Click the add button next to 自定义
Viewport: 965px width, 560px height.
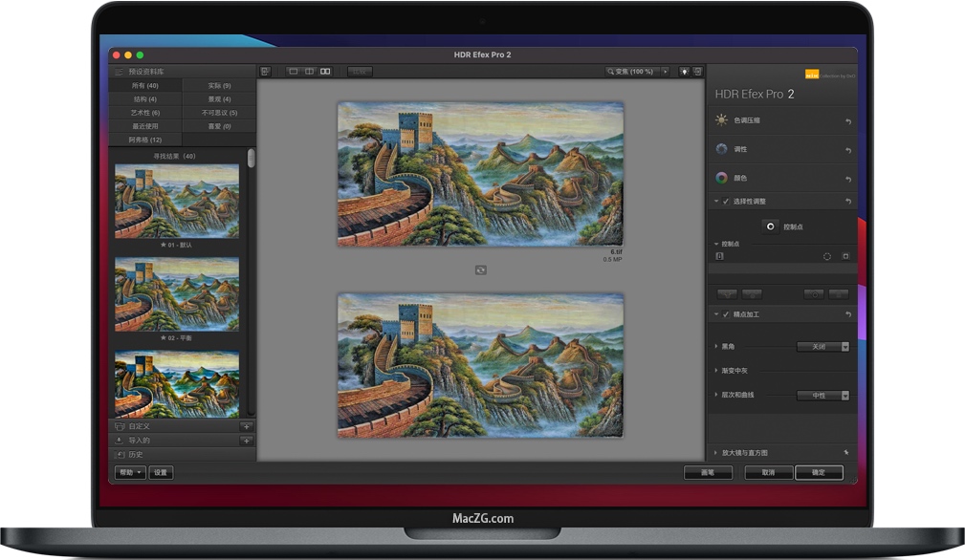(x=246, y=426)
